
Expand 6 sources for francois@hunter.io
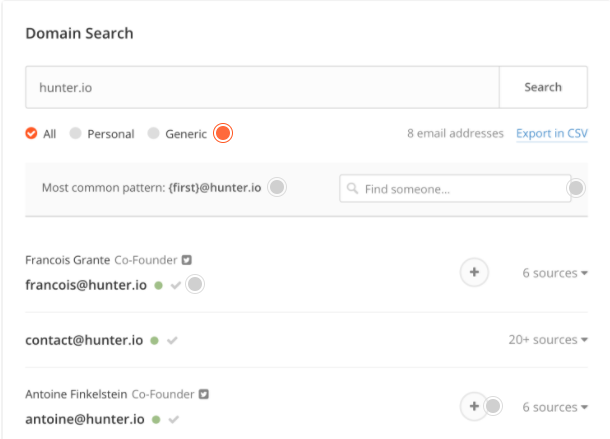pos(555,273)
